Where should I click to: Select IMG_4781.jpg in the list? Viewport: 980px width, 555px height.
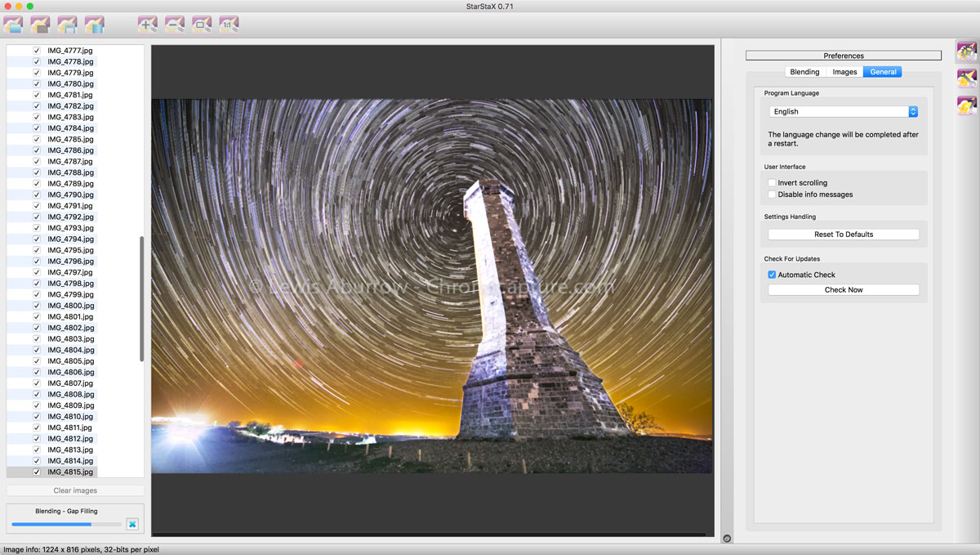point(70,95)
